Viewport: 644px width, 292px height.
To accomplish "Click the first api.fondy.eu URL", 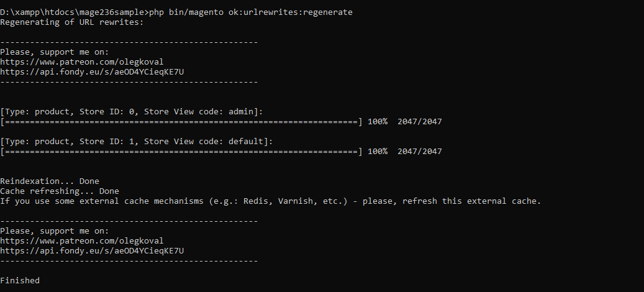I will (x=92, y=72).
